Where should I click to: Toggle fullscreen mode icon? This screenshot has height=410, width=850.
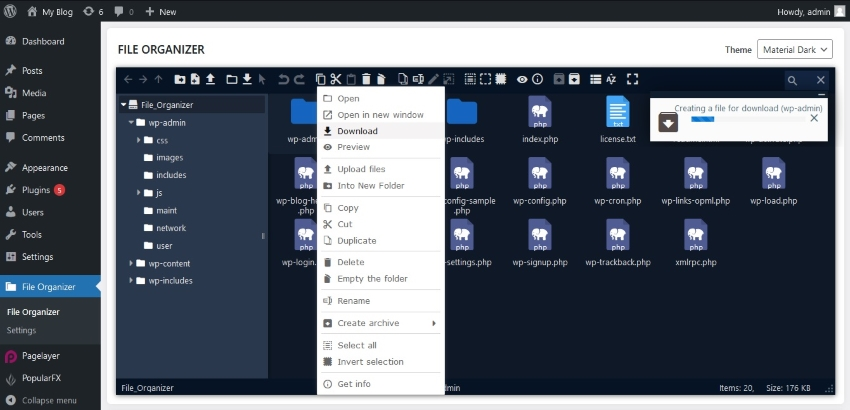[632, 79]
